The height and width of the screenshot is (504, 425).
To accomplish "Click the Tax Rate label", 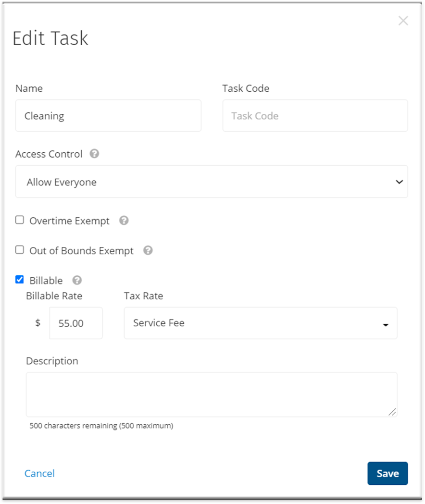I will 143,295.
